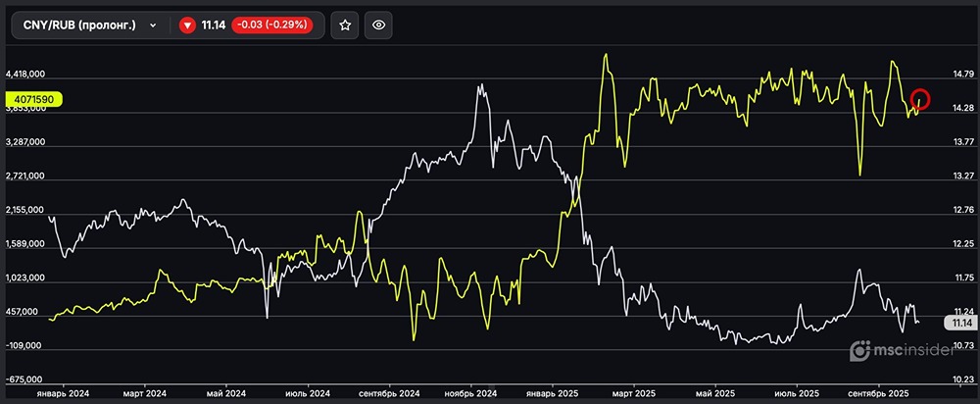
Task: Click the red circle marker on yellow line
Action: coord(920,99)
